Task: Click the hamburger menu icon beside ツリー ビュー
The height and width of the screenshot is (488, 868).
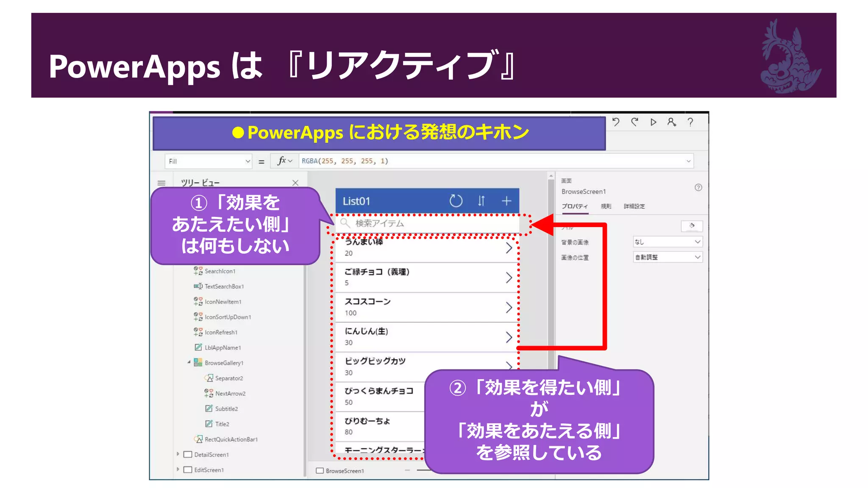Action: pos(161,183)
